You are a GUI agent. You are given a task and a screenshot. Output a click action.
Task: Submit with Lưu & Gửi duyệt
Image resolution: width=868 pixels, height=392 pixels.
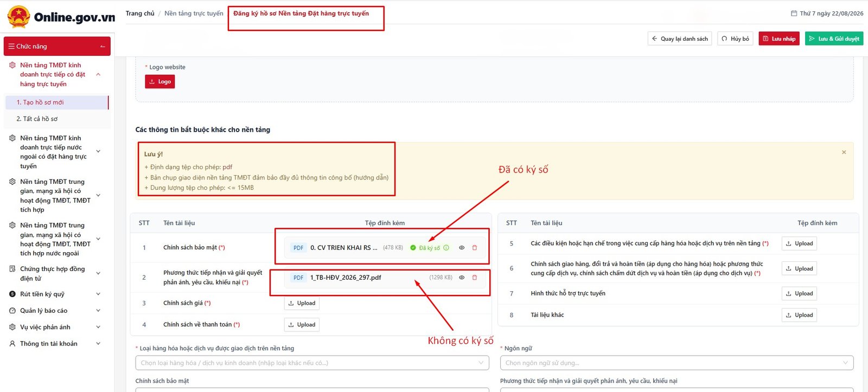tap(834, 38)
